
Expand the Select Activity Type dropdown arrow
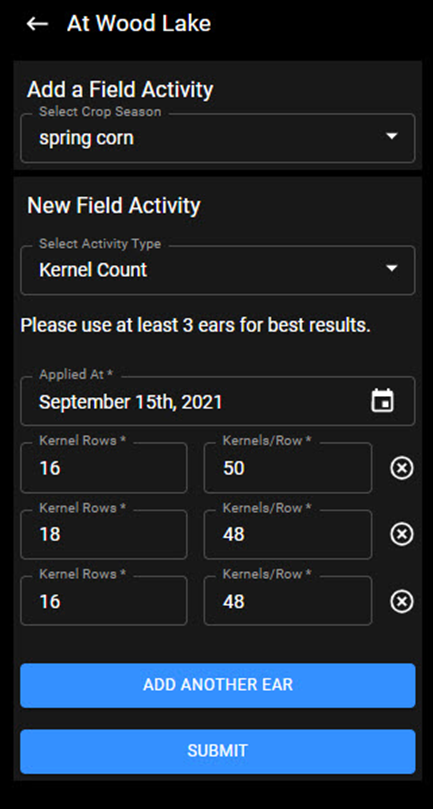(392, 268)
